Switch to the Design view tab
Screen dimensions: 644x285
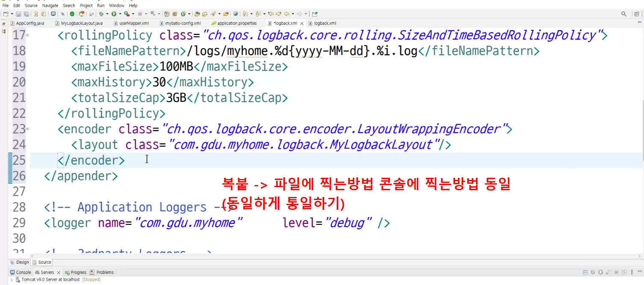20,262
